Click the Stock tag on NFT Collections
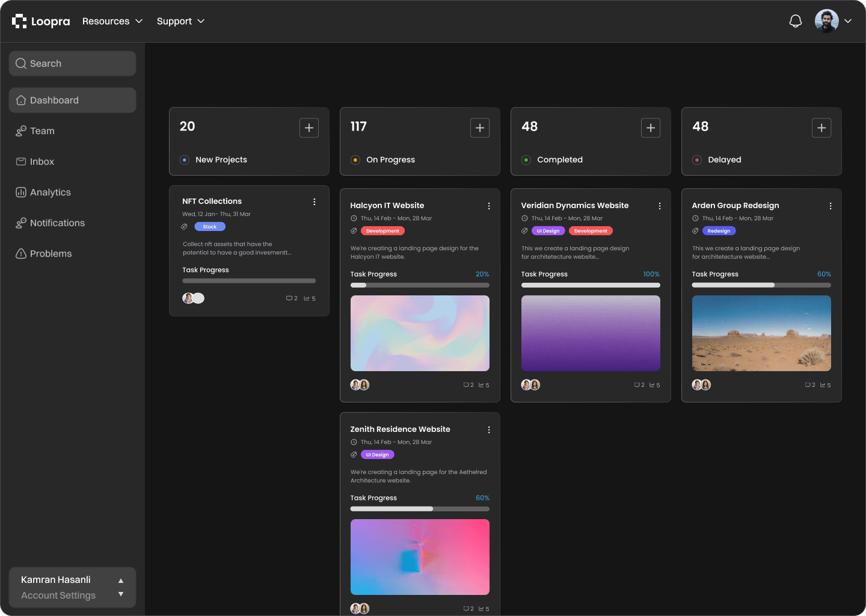 (210, 227)
